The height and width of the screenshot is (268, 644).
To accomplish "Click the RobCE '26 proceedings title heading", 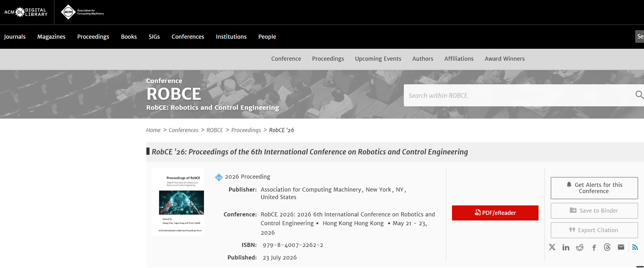I will coord(310,152).
